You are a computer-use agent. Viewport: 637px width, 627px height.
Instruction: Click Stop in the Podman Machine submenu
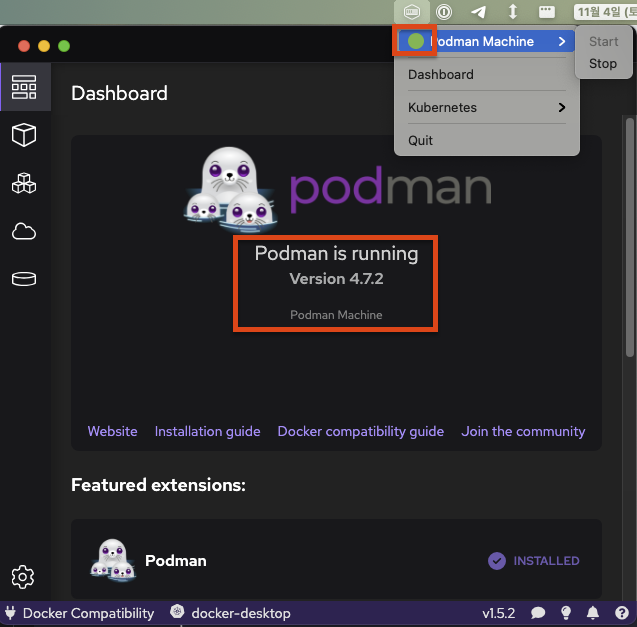[x=603, y=63]
